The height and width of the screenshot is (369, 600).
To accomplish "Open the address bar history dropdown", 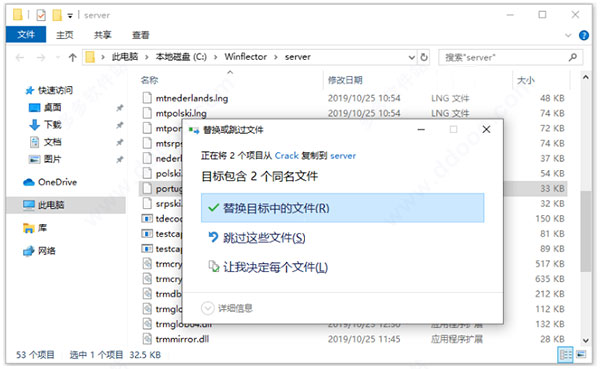I will (412, 57).
